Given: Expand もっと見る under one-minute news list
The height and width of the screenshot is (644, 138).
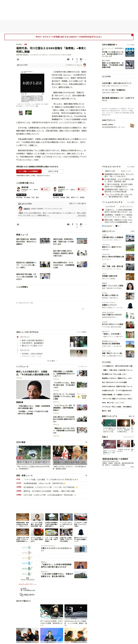Looking at the screenshot, I should pyautogui.click(x=52, y=361).
